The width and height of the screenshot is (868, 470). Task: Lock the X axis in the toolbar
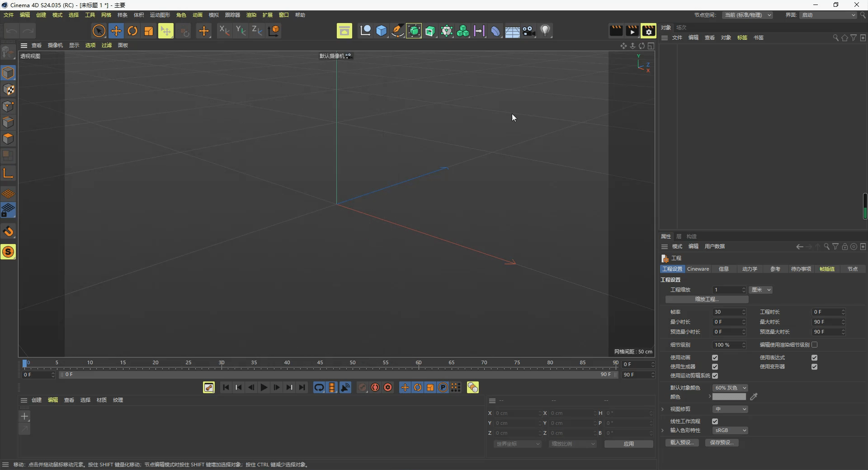click(x=224, y=30)
